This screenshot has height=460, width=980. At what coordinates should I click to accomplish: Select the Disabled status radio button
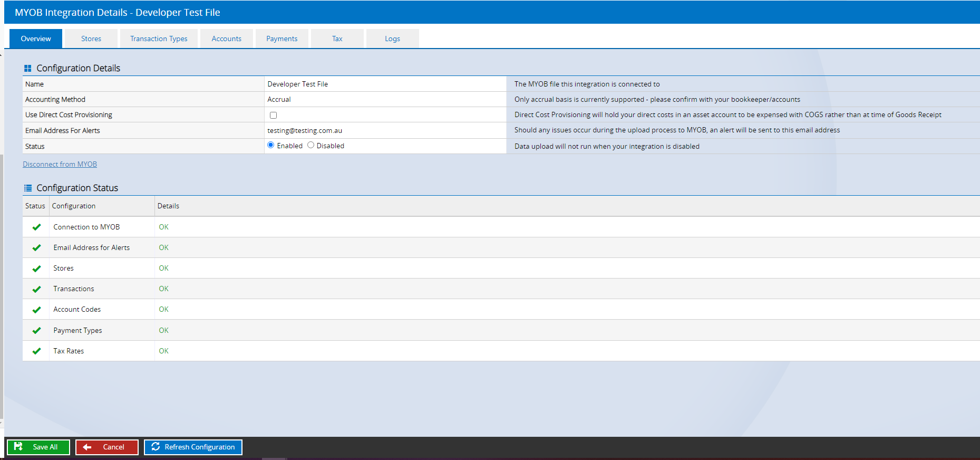311,145
